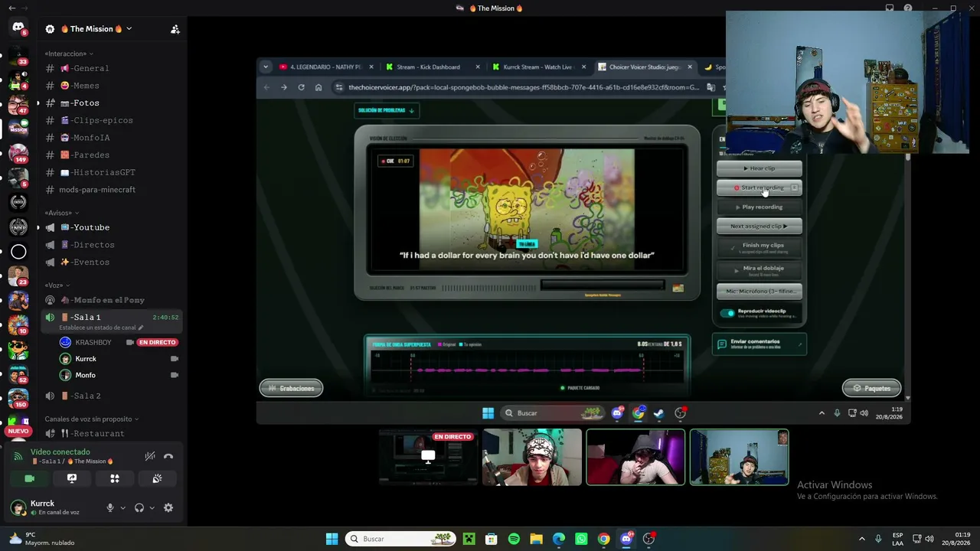Viewport: 980px width, 551px height.
Task: Open Discord direct messages home icon
Action: click(18, 28)
